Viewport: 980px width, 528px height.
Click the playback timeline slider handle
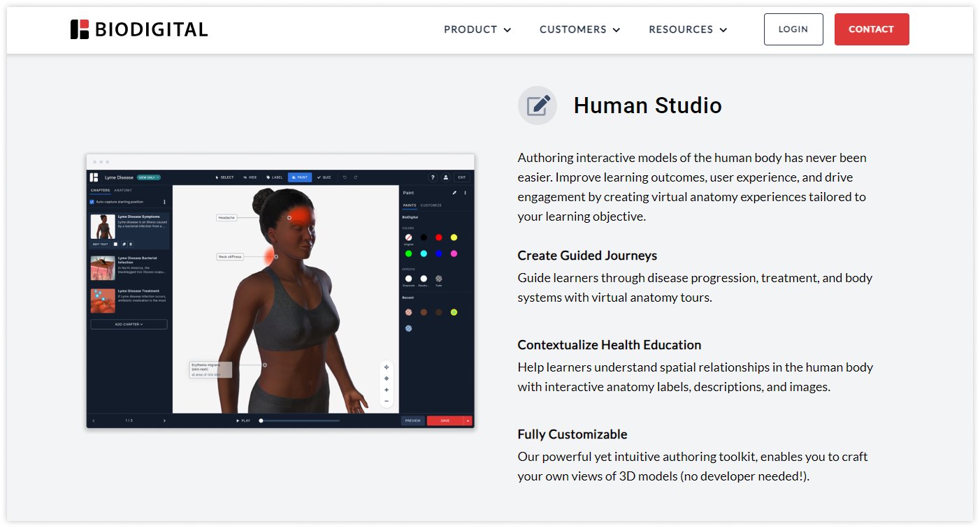261,420
